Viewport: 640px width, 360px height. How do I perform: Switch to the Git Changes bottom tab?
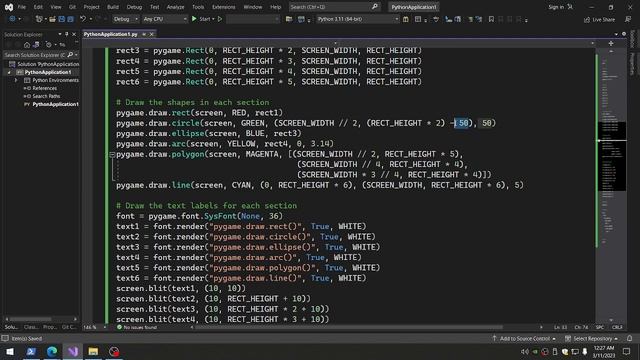pyautogui.click(x=69, y=327)
